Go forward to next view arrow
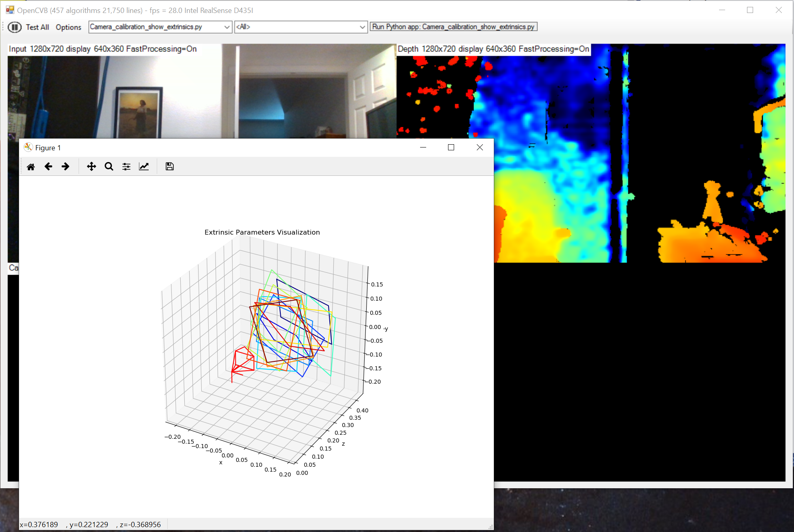794x532 pixels. (x=65, y=167)
